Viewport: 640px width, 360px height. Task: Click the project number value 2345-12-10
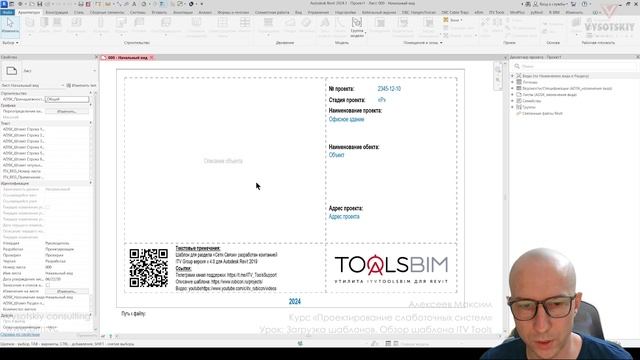click(389, 89)
